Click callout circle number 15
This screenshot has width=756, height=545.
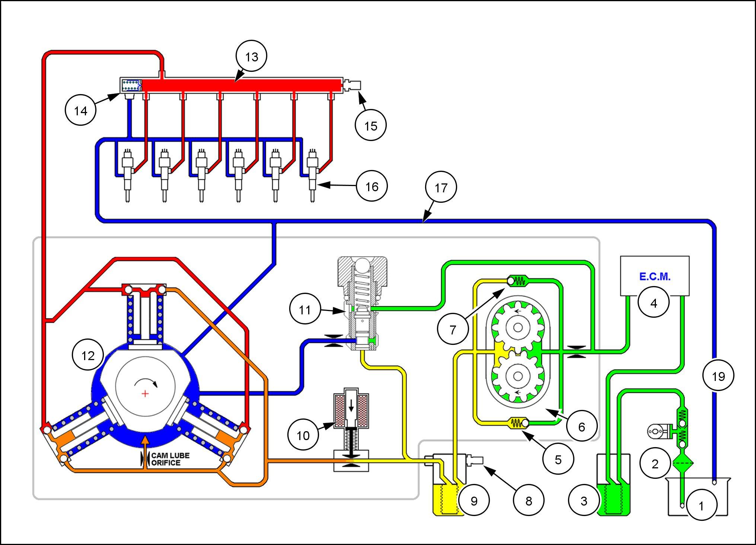click(x=371, y=126)
